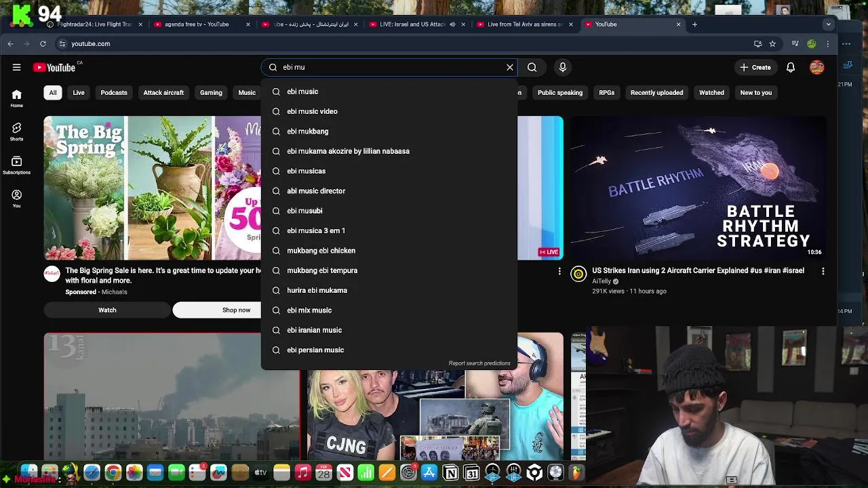Click Report search predictions link
This screenshot has width=868, height=488.
479,363
